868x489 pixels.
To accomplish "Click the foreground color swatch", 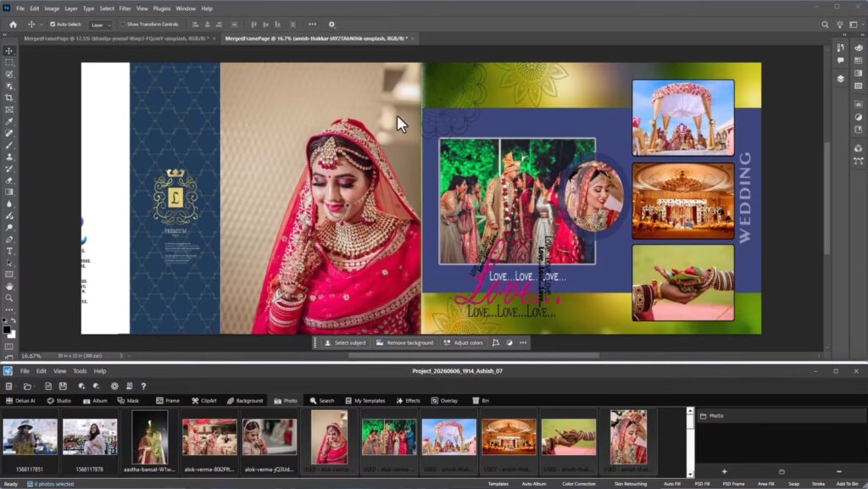I will coord(7,330).
